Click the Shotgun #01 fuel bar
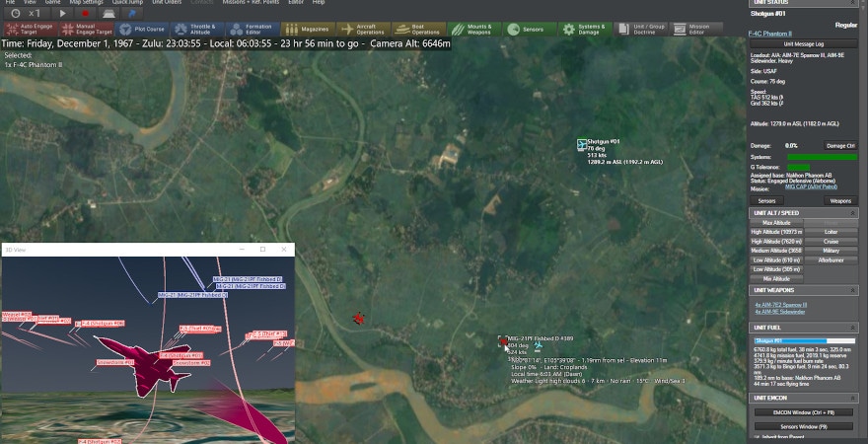Image resolution: width=868 pixels, height=444 pixels. [804, 341]
